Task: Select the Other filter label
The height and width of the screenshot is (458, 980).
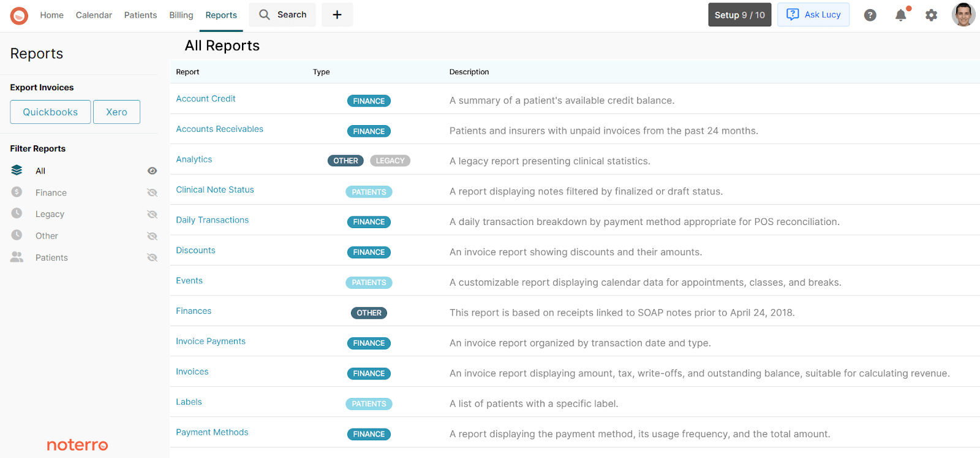Action: tap(47, 236)
